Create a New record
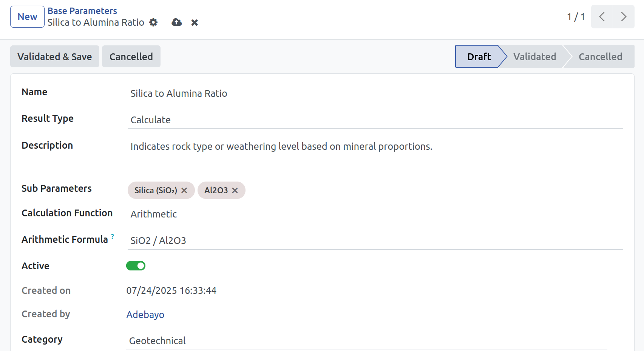Viewport: 644px width, 351px height. pos(27,17)
